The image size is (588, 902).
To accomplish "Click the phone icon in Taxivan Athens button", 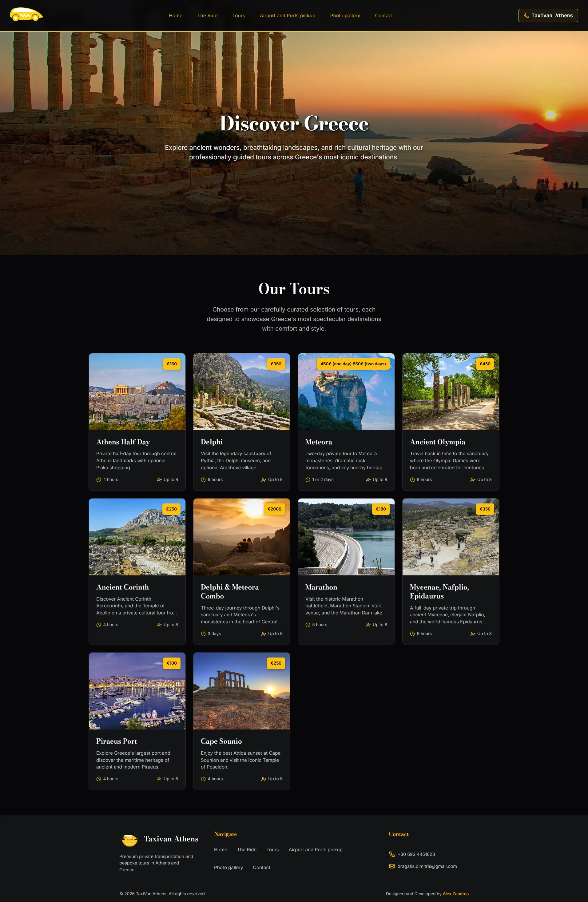I will tap(526, 16).
